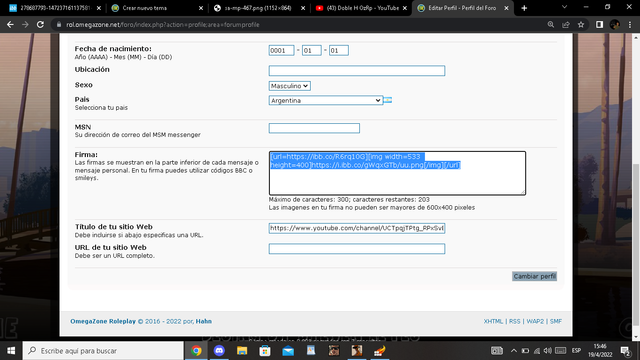Open the browser side panel

pyautogui.click(x=599, y=25)
